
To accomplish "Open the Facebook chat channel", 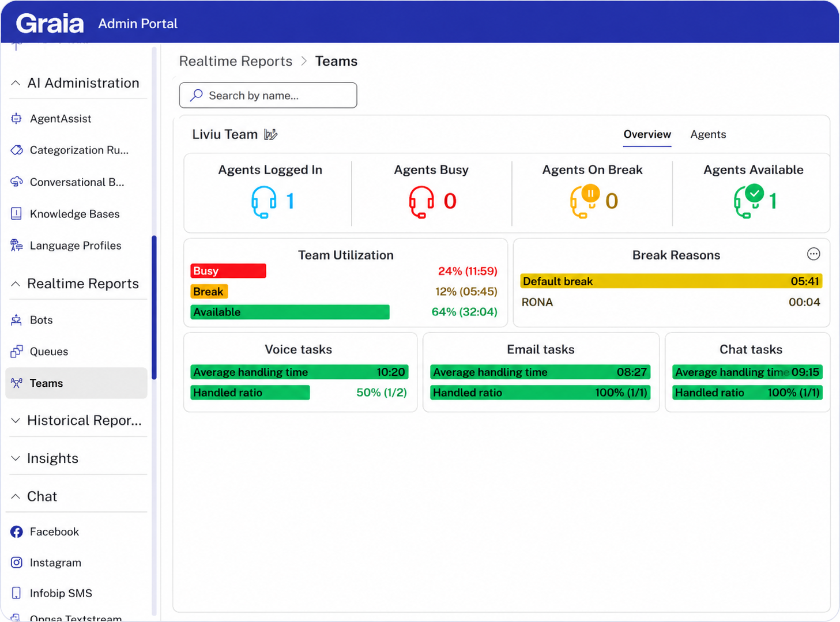I will pos(54,531).
